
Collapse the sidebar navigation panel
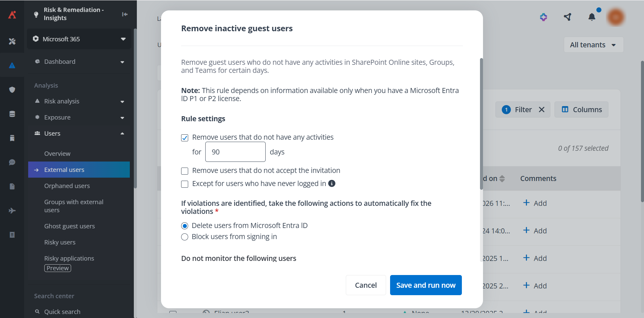[x=125, y=14]
